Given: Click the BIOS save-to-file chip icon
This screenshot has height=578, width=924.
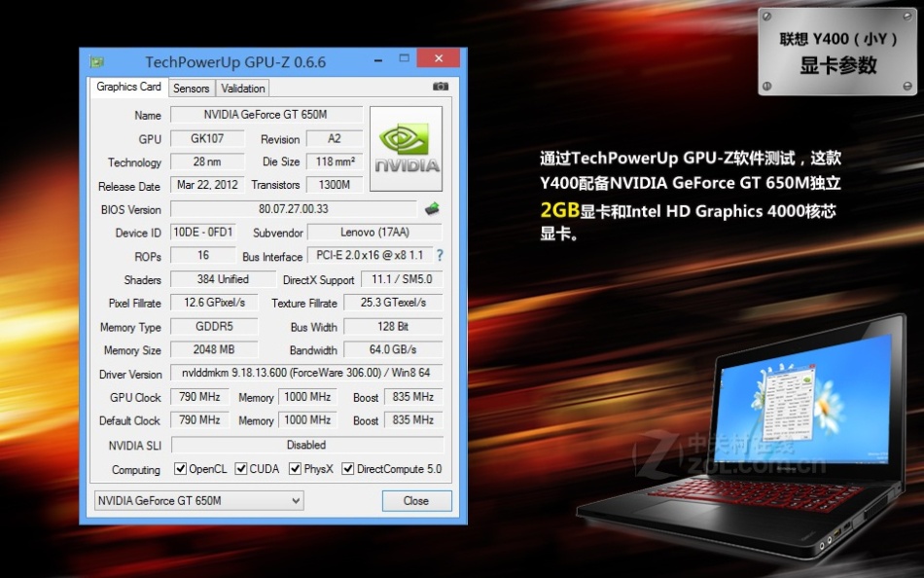Looking at the screenshot, I should pyautogui.click(x=432, y=208).
